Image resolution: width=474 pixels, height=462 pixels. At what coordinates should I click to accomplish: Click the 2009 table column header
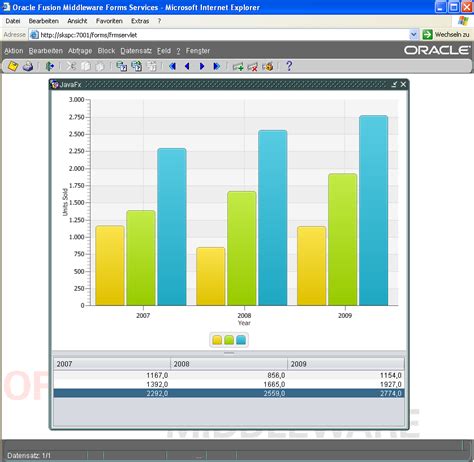coord(346,364)
